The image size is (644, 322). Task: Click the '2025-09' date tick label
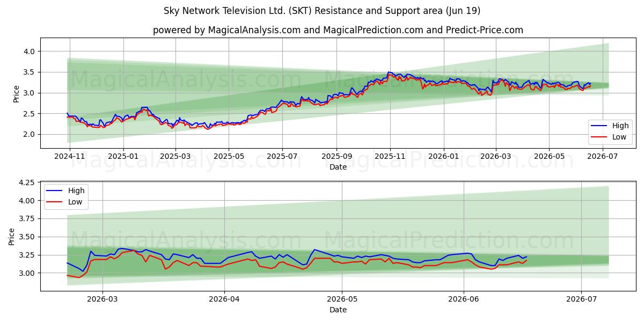(336, 156)
